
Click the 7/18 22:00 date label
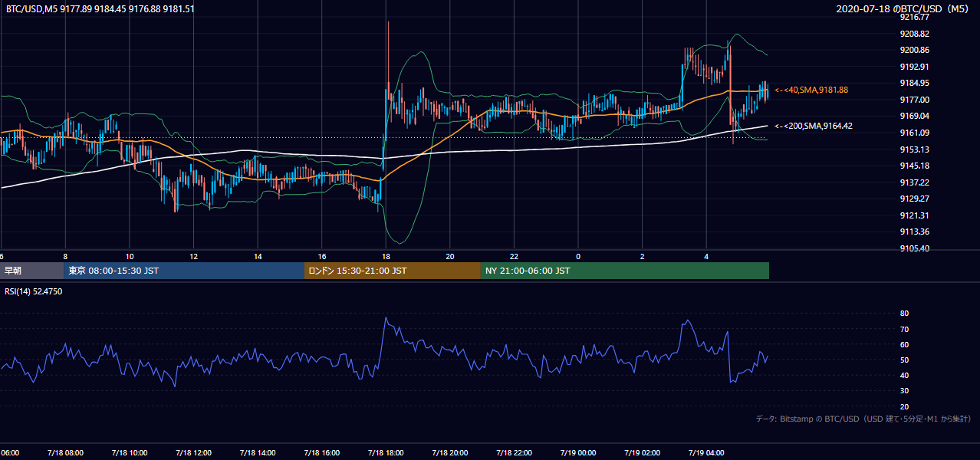514,453
